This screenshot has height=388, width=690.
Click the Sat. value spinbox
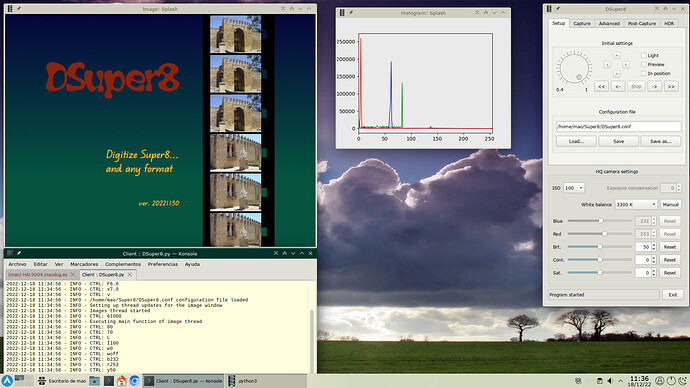pyautogui.click(x=646, y=273)
